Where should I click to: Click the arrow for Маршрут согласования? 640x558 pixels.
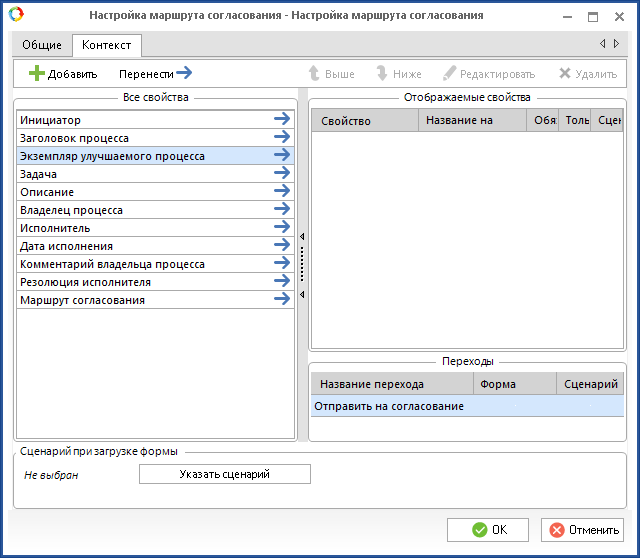282,300
